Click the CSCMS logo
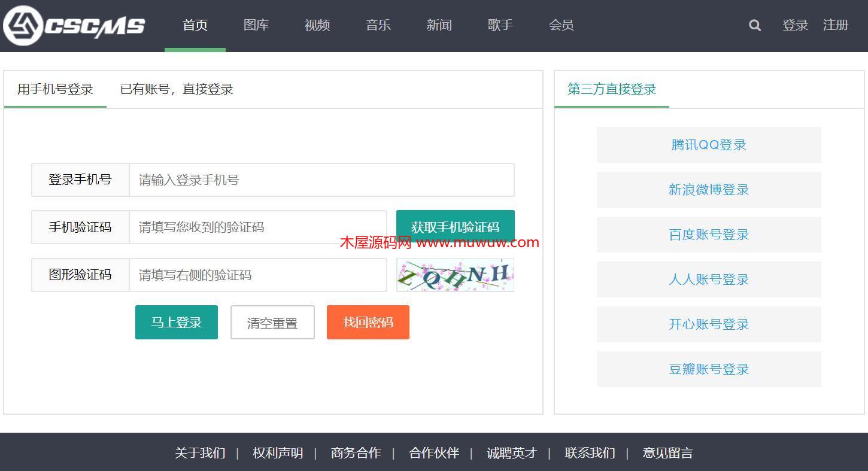This screenshot has width=868, height=471. tap(74, 25)
